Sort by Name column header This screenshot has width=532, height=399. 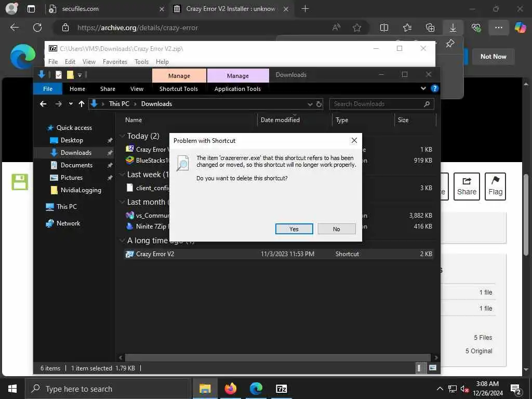(134, 120)
